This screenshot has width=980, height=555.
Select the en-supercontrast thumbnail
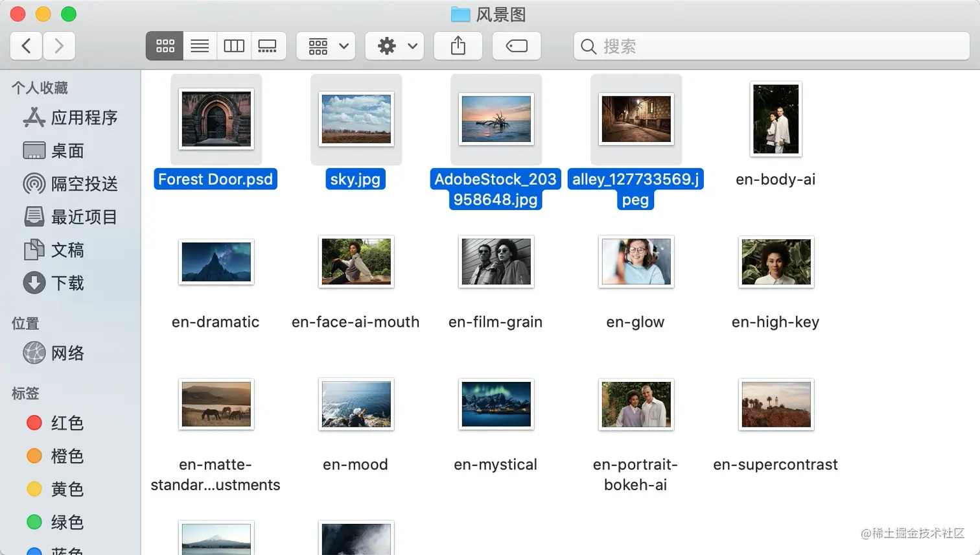tap(776, 405)
